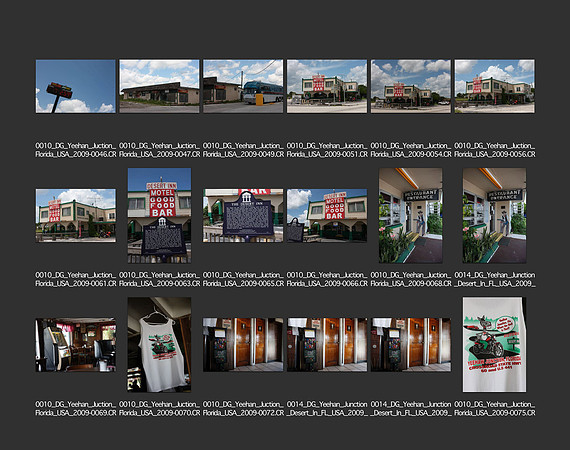Click filename ending 2009-0065.CR
The height and width of the screenshot is (450, 570).
click(x=243, y=279)
